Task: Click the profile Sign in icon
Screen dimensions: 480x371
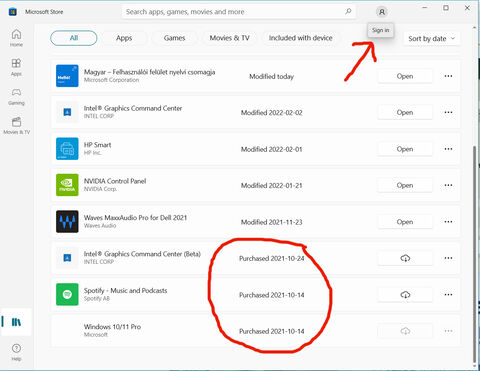Action: [382, 12]
